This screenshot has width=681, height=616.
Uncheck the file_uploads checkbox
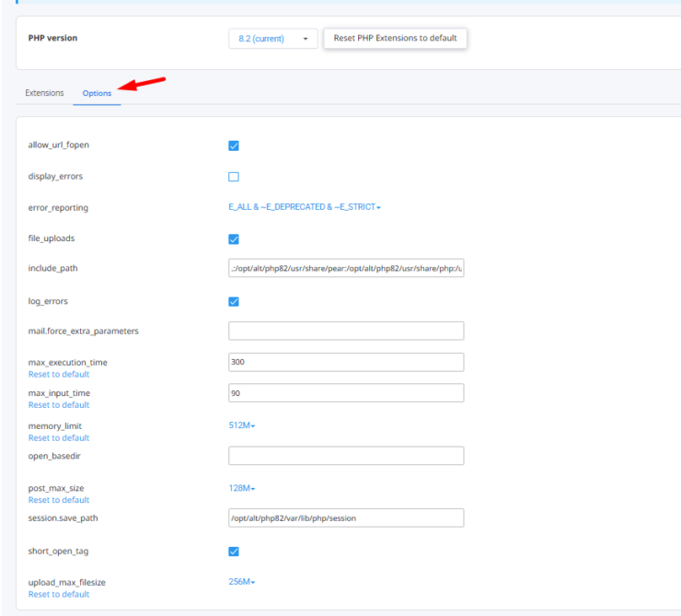[234, 239]
